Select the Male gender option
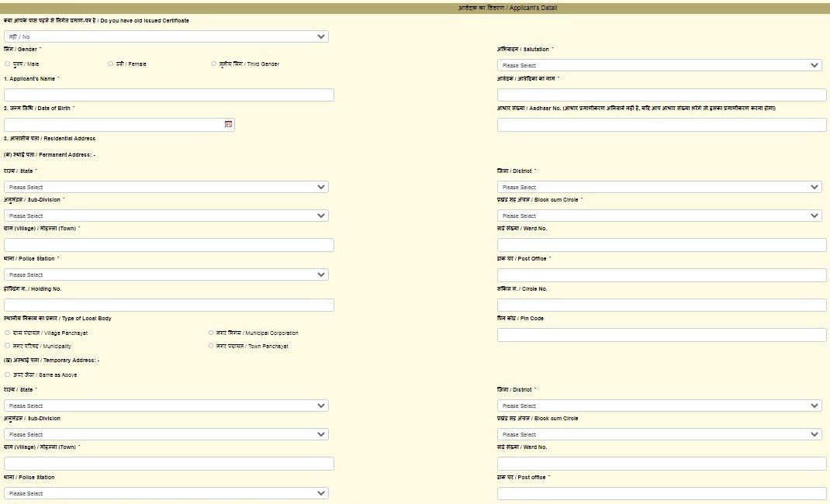The image size is (830, 504). (8, 64)
